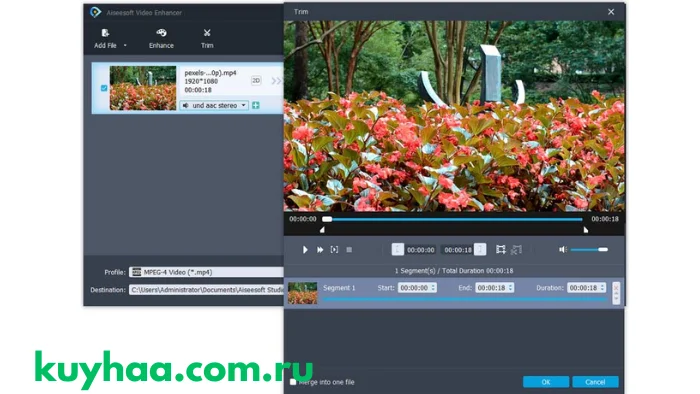Open the Enhance tool

(161, 38)
